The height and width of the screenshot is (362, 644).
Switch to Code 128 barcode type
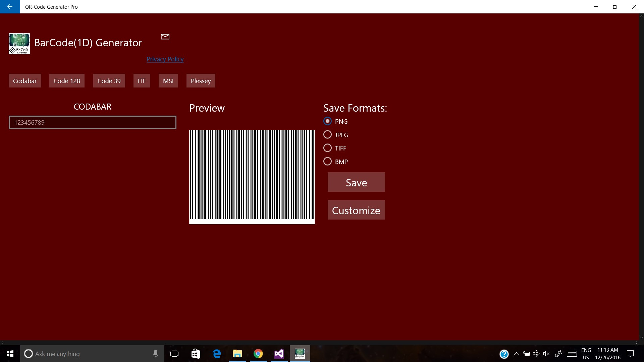pos(67,81)
